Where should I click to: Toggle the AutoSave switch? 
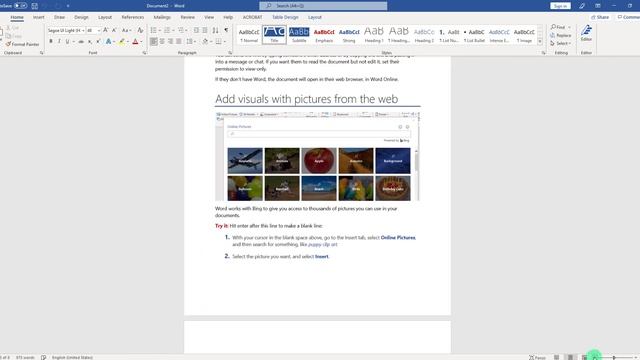pos(20,6)
